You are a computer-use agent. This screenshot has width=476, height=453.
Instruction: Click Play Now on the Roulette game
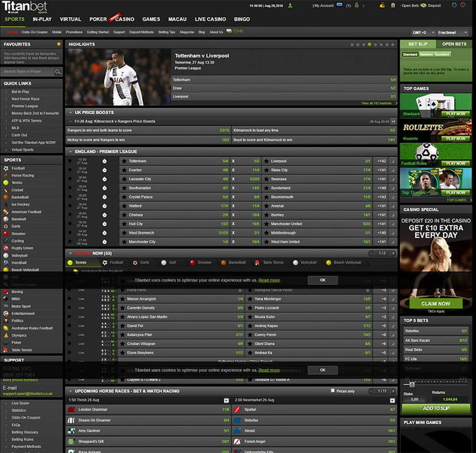coord(455,138)
